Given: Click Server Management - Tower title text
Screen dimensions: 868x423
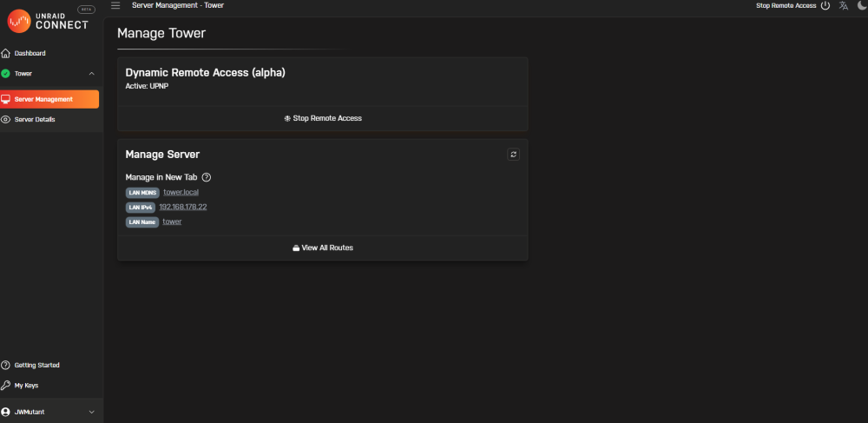Looking at the screenshot, I should 178,5.
